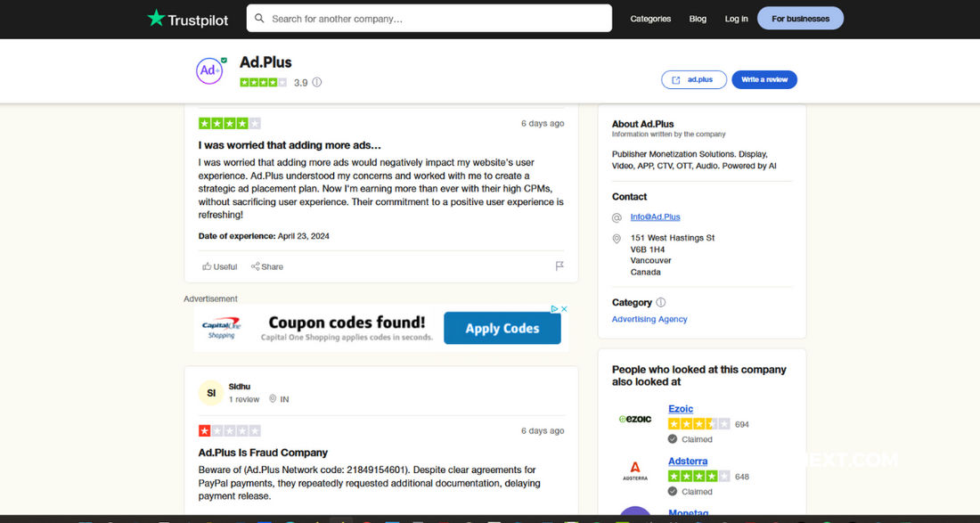Click the company search input field
The image size is (980, 523).
pyautogui.click(x=428, y=18)
